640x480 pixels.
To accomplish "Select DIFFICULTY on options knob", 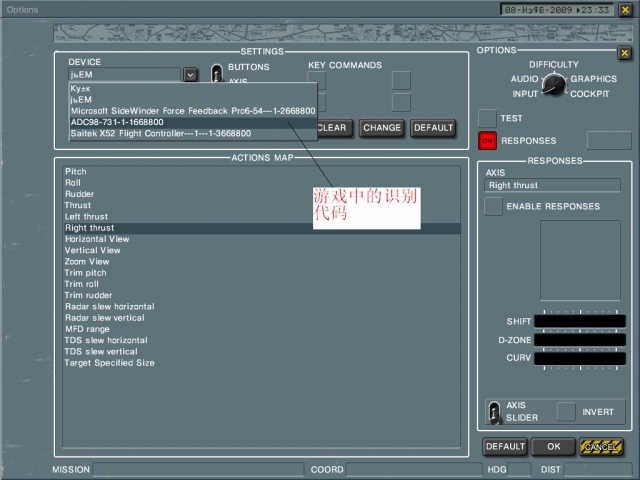I will (x=554, y=64).
